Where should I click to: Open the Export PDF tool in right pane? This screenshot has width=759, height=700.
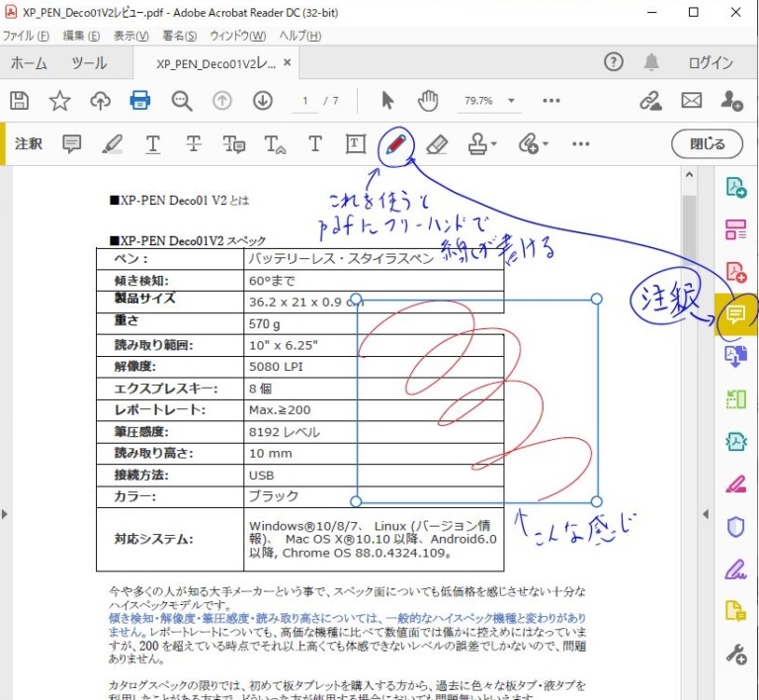click(735, 187)
